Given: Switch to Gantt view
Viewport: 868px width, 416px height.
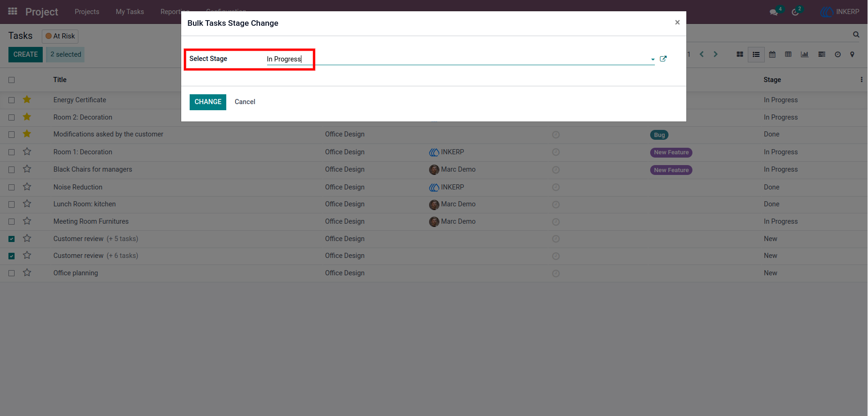Looking at the screenshot, I should click(822, 54).
